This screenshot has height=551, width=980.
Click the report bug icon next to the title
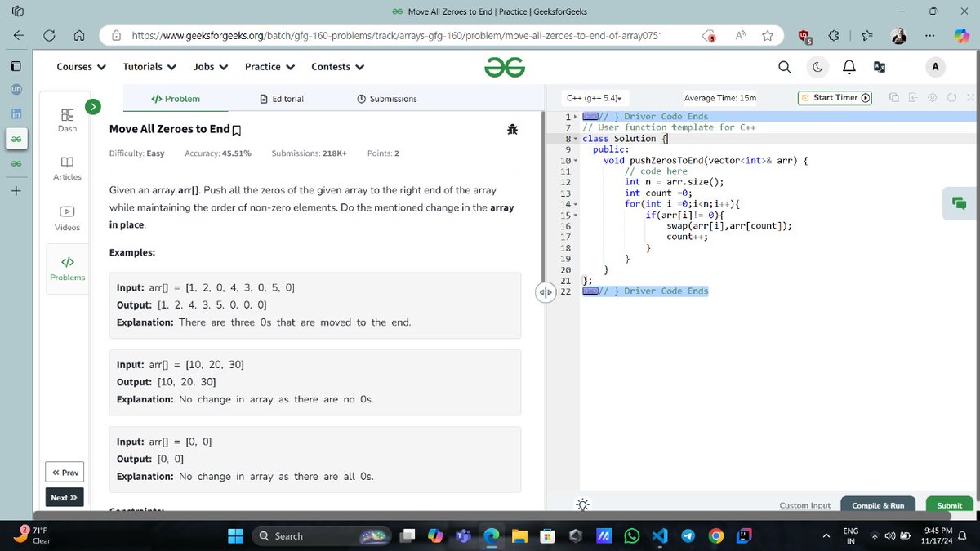[x=512, y=129]
